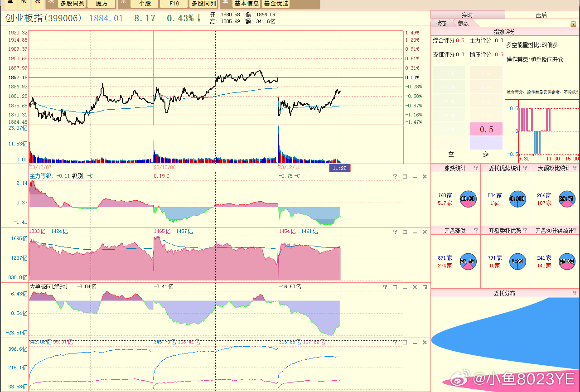Click the help icon beside 开盘30分钟统计

click(x=575, y=231)
